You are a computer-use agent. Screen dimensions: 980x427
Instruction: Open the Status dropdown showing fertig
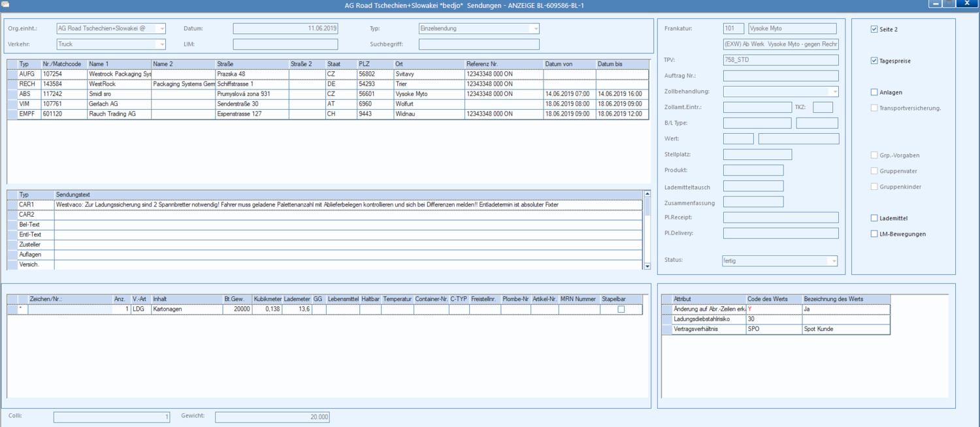click(x=834, y=261)
